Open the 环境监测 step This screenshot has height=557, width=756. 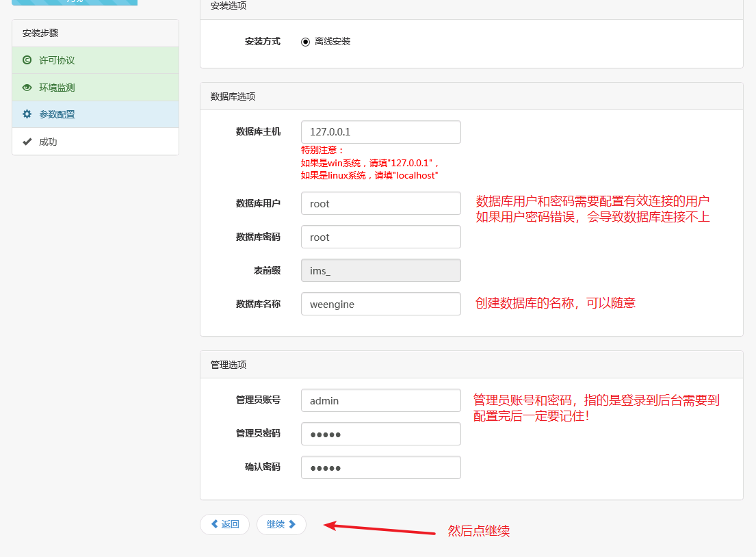(96, 88)
